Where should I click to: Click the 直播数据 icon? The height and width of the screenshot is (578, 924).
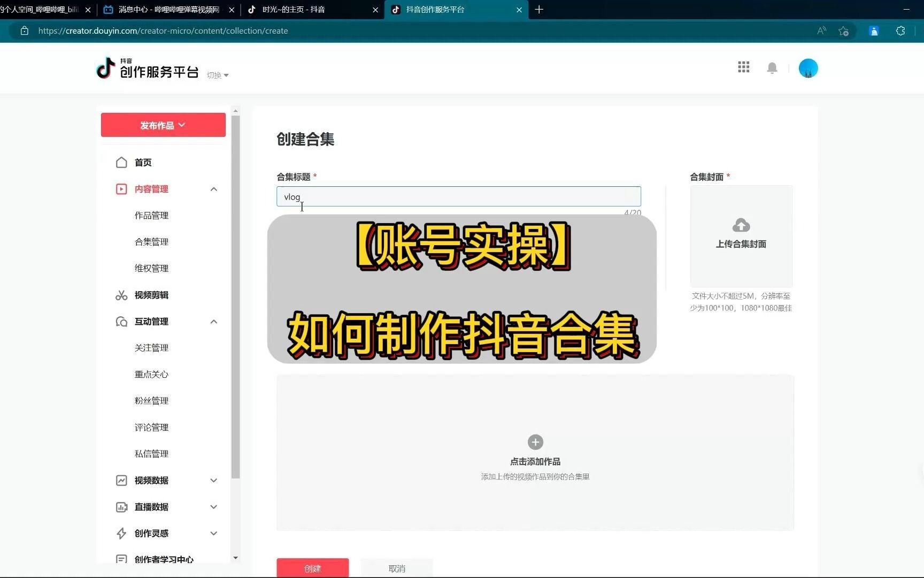pyautogui.click(x=121, y=507)
